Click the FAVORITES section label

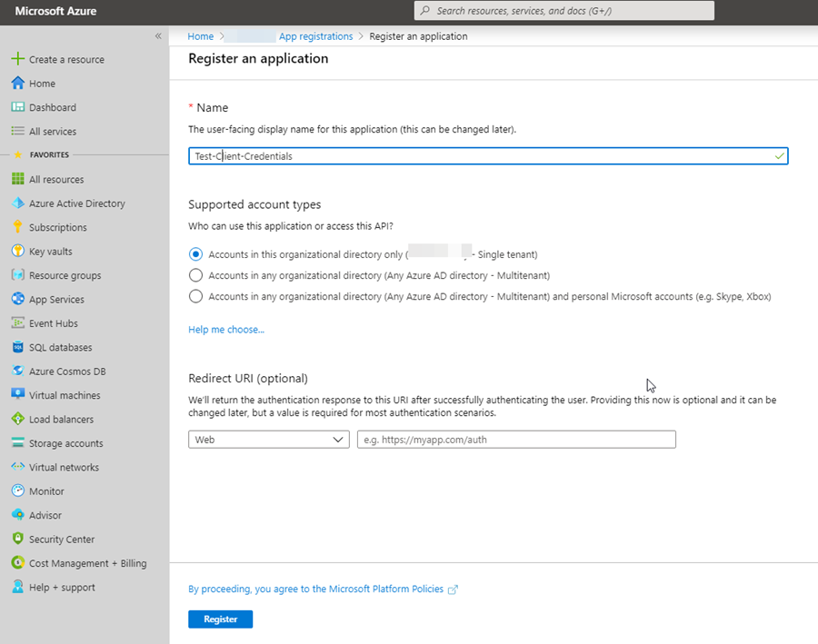(50, 155)
